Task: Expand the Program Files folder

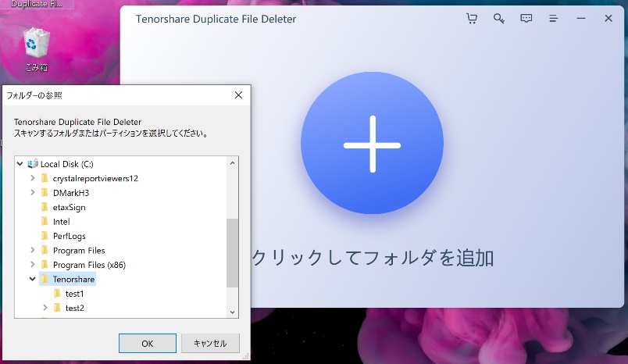Action: (33, 250)
